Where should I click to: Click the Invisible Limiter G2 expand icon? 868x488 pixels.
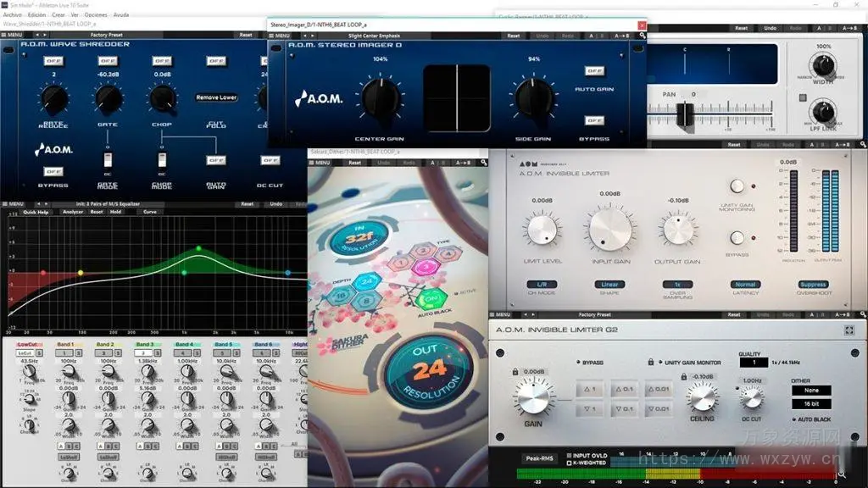coord(849,330)
